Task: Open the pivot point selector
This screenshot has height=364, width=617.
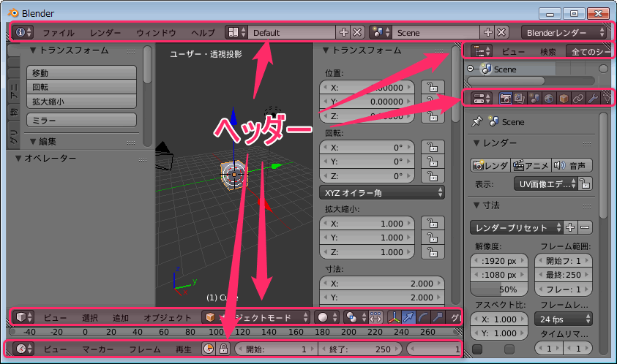Action: pos(355,317)
